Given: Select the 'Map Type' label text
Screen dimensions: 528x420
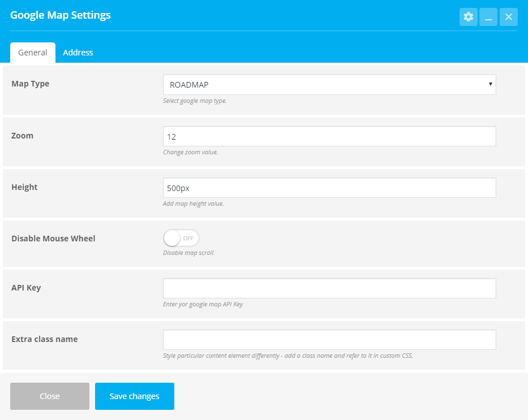Looking at the screenshot, I should coord(31,84).
